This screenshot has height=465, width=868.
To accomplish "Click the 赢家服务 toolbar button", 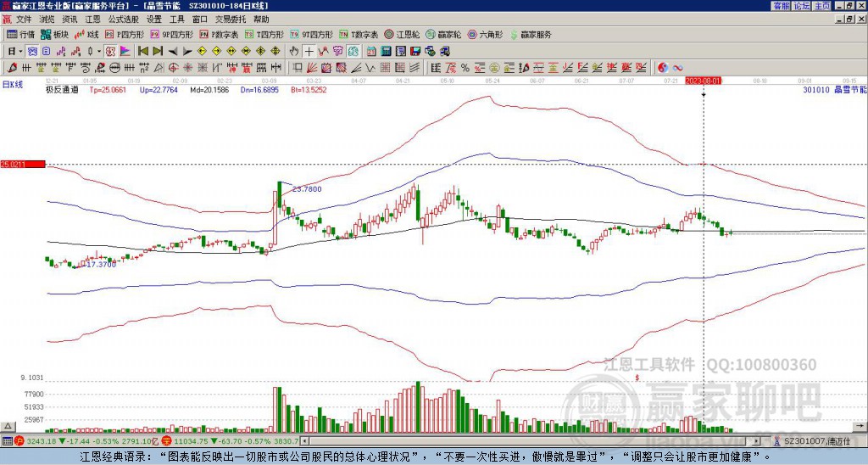I will (x=531, y=34).
